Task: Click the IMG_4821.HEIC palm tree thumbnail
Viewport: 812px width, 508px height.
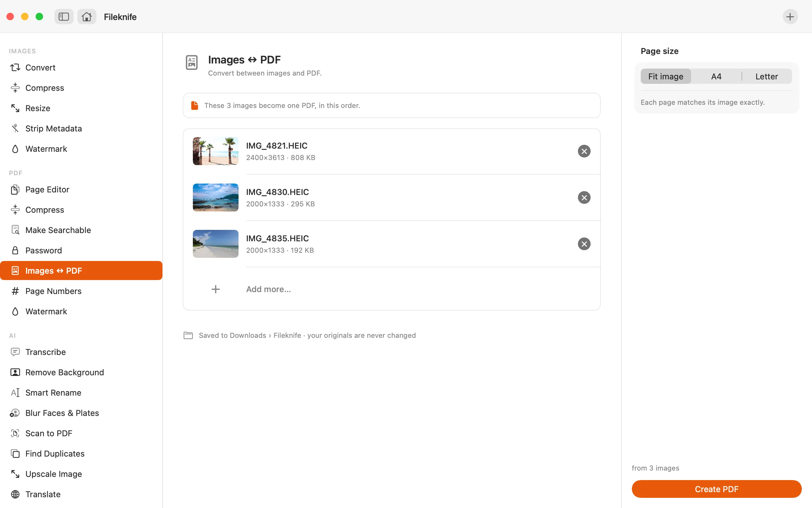Action: [215, 151]
